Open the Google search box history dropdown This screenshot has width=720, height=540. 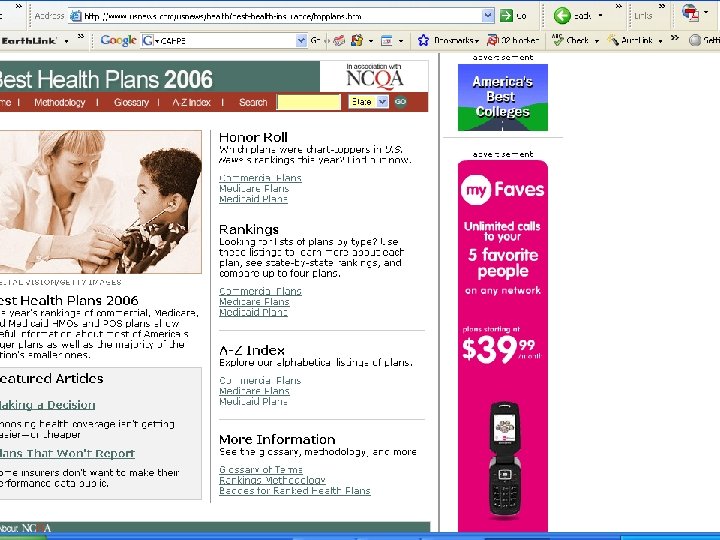(x=301, y=41)
